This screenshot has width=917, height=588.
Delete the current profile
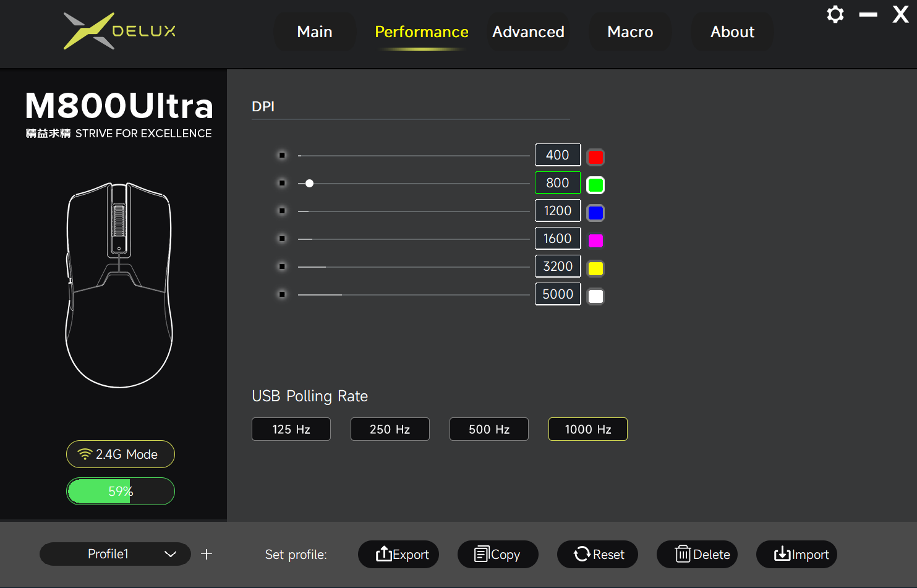point(697,554)
